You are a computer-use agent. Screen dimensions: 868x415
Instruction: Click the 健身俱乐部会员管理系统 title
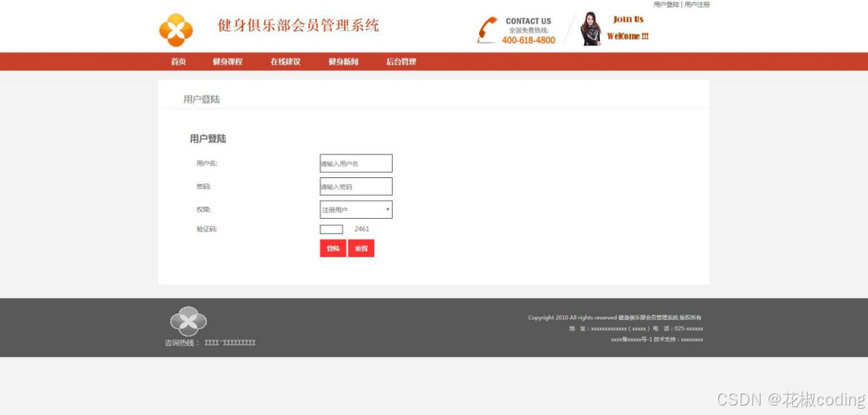pyautogui.click(x=299, y=25)
